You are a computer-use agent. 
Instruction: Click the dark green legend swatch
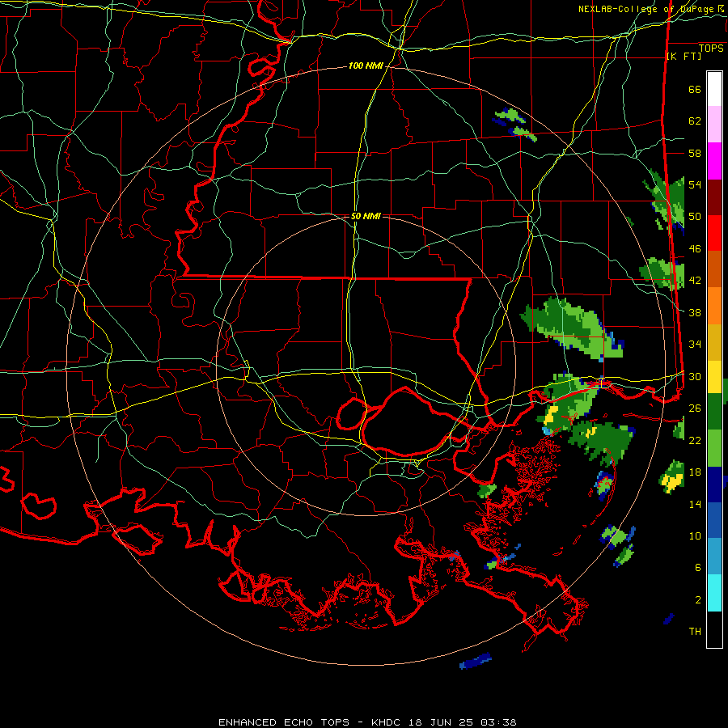pyautogui.click(x=714, y=412)
